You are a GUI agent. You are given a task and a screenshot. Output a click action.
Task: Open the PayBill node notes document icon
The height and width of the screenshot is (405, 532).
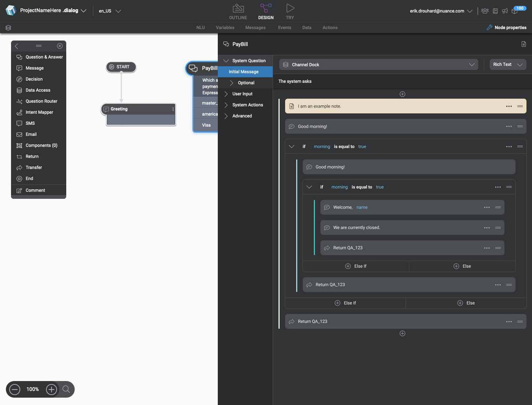(x=524, y=44)
